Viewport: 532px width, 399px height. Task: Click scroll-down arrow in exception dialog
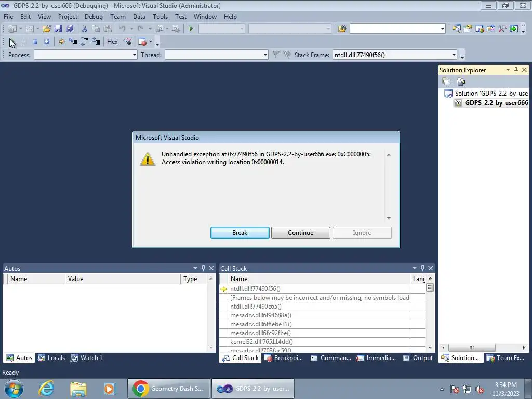(x=389, y=218)
